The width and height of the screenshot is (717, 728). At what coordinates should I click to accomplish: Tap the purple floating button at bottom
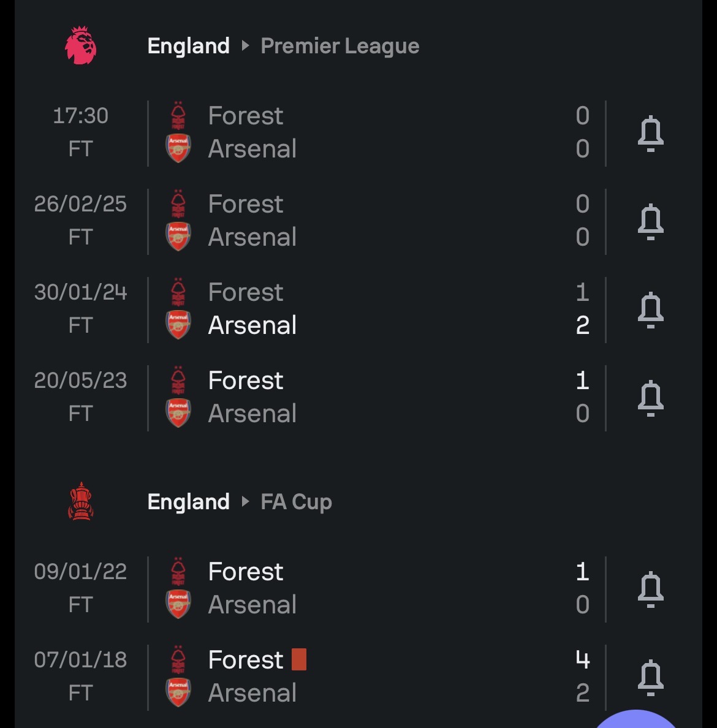(635, 720)
